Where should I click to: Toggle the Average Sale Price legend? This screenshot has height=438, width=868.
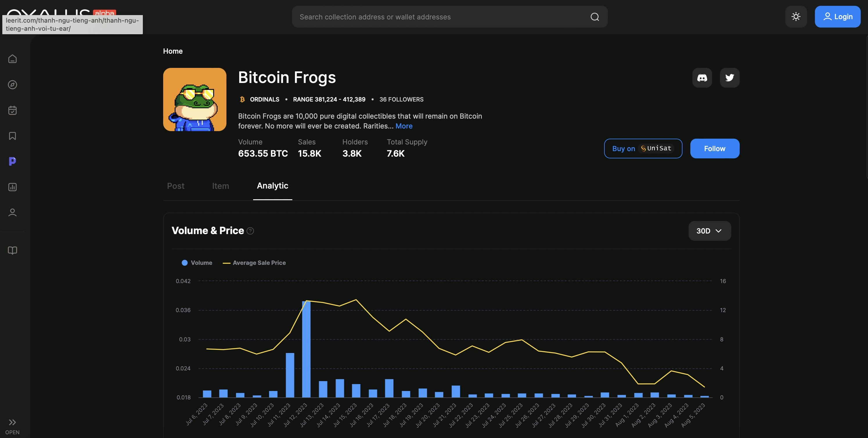click(254, 263)
